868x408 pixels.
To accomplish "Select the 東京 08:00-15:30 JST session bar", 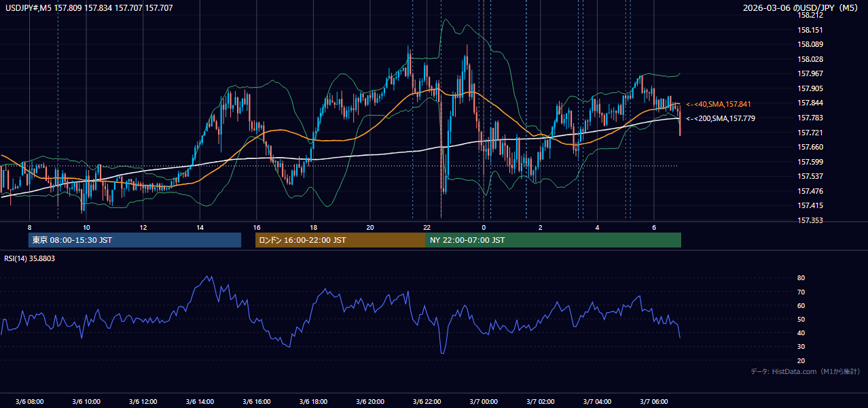I will point(134,240).
